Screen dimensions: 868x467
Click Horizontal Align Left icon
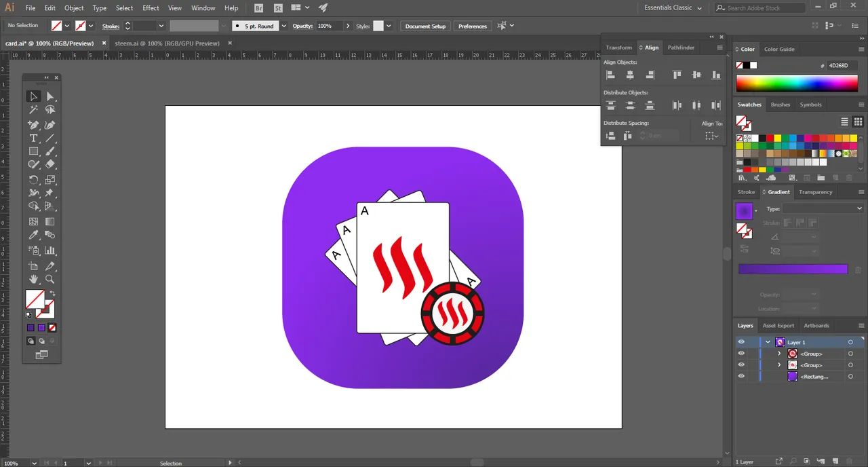[610, 75]
